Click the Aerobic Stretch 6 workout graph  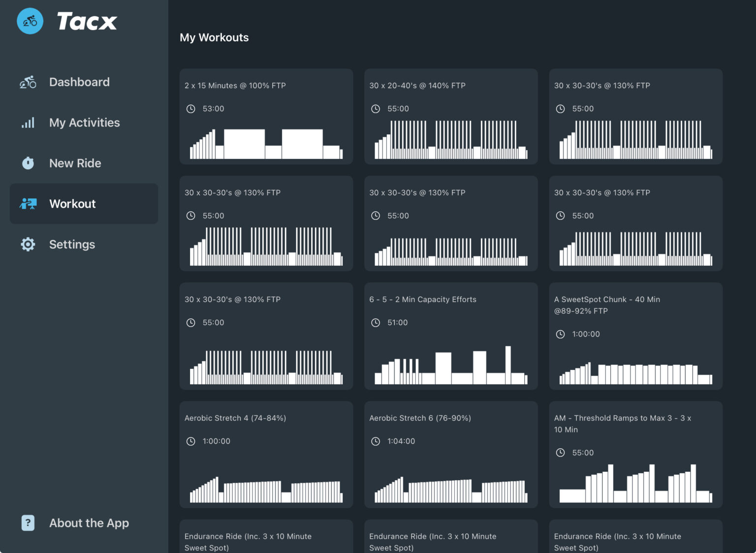(x=450, y=489)
